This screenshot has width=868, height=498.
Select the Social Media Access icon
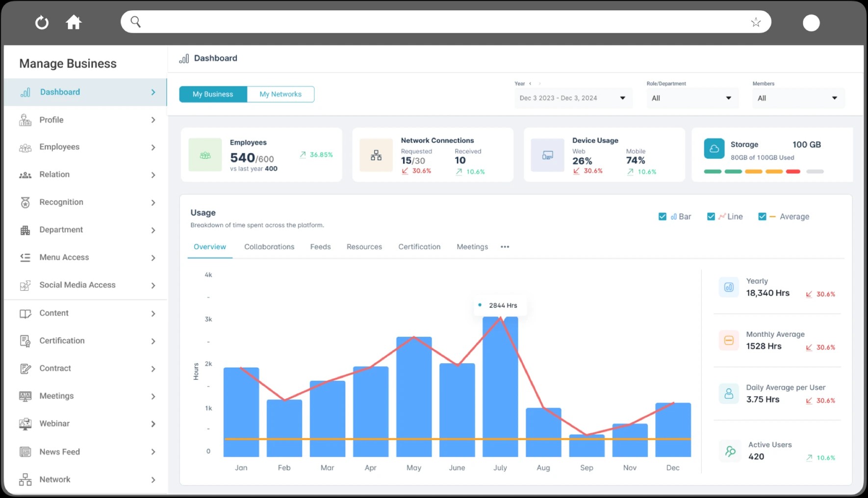(x=25, y=285)
